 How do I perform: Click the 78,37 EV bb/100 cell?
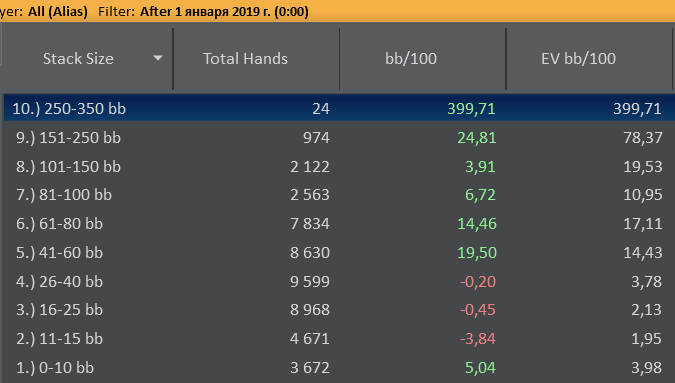(x=643, y=138)
